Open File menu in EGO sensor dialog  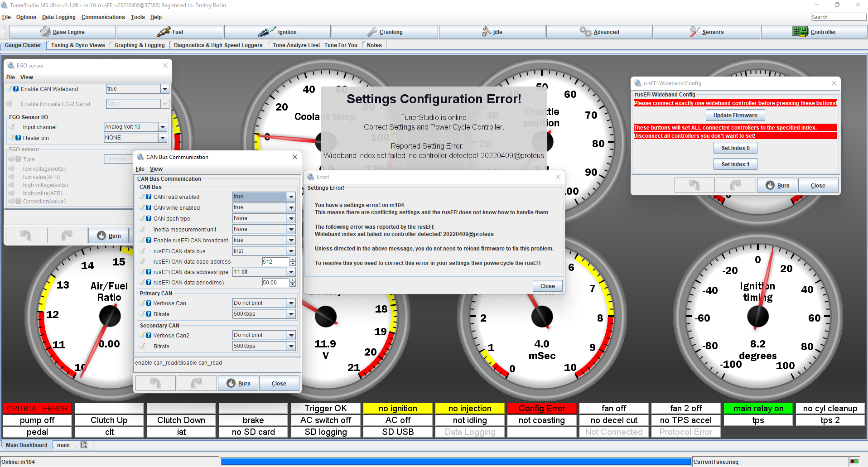coord(10,77)
